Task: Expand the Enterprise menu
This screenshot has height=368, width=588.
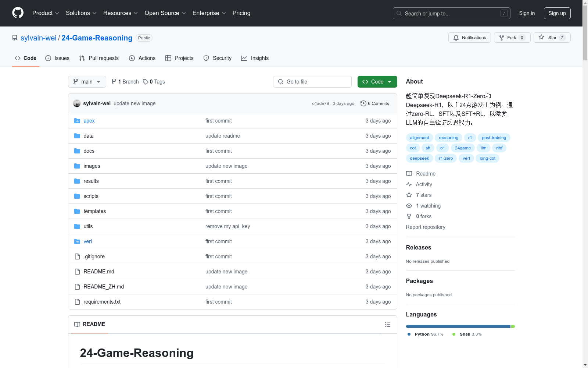Action: click(x=209, y=13)
